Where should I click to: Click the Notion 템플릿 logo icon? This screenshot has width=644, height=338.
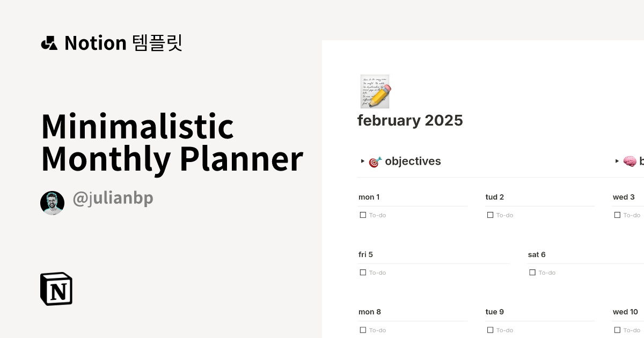pyautogui.click(x=50, y=42)
